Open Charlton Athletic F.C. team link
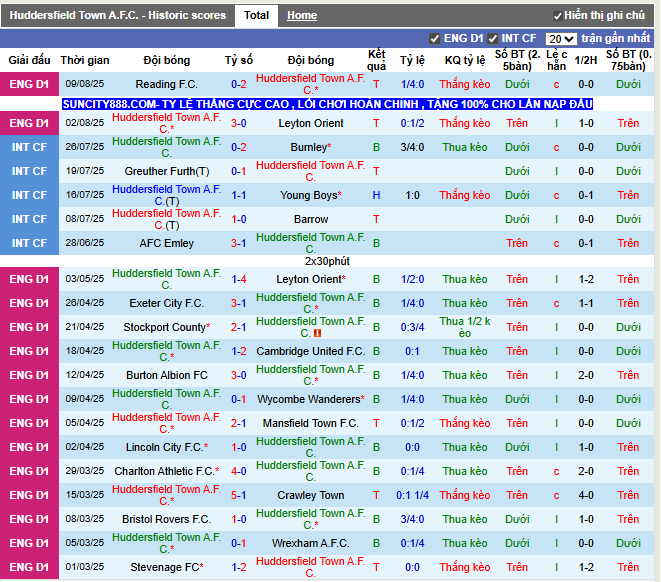Viewport: 661px width, 582px height. point(164,472)
